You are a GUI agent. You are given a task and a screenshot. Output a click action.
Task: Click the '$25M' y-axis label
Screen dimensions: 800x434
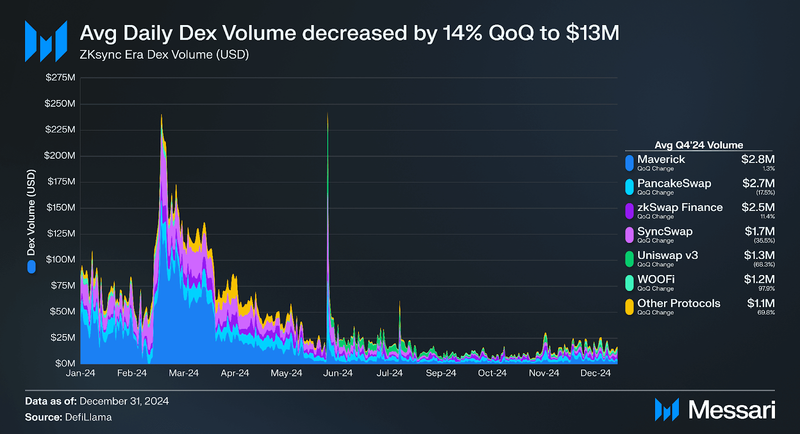coord(63,338)
